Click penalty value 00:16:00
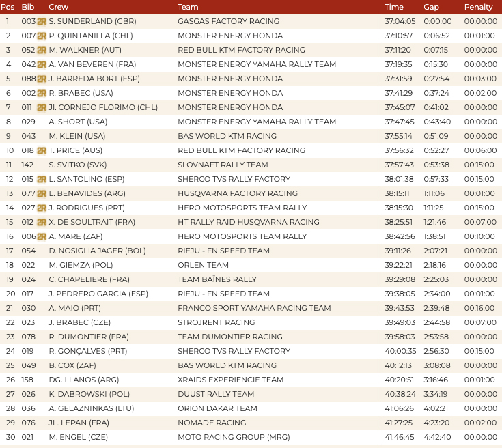This screenshot has width=502, height=448. [x=479, y=309]
